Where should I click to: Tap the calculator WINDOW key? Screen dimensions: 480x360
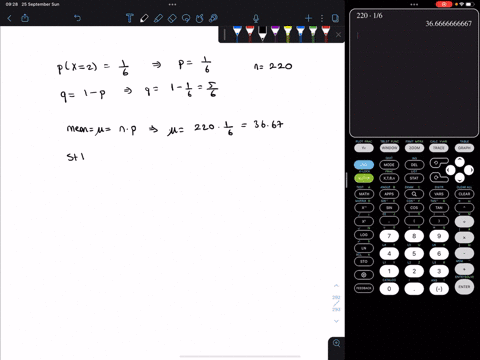(x=389, y=148)
